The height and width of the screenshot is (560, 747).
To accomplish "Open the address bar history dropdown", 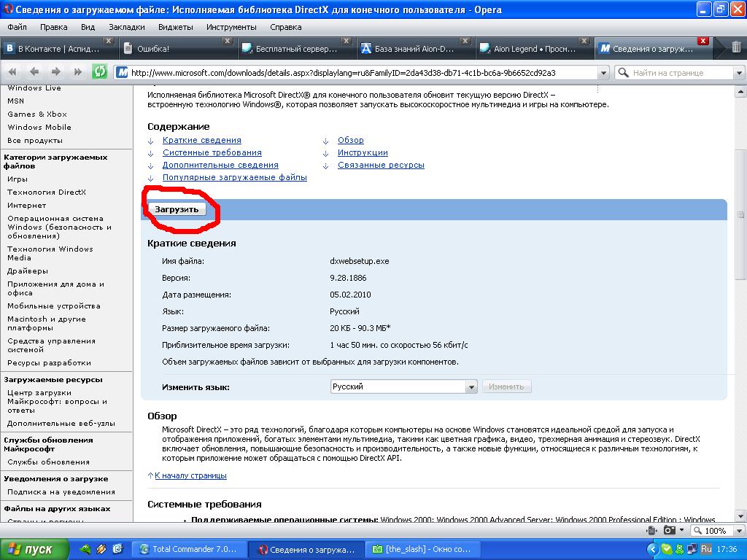I will point(603,73).
